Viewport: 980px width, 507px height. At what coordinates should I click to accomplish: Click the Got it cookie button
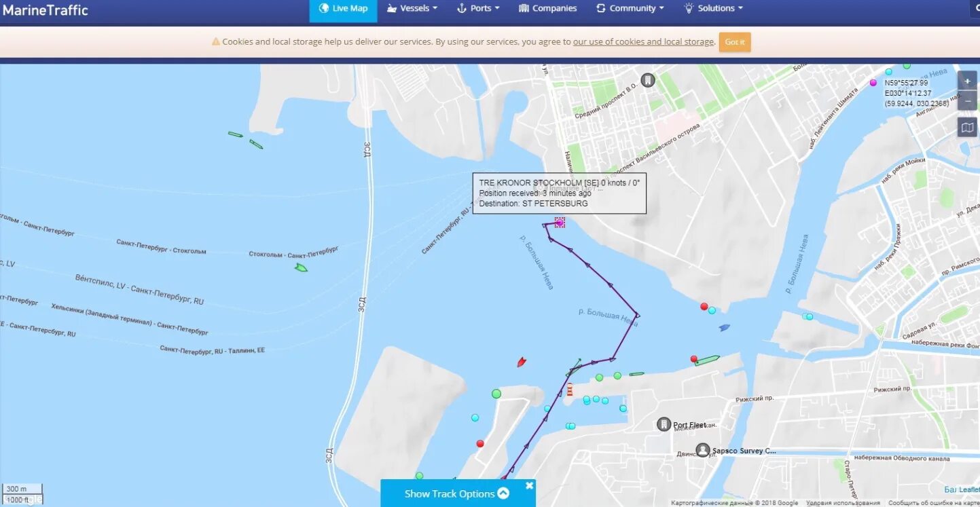[735, 42]
